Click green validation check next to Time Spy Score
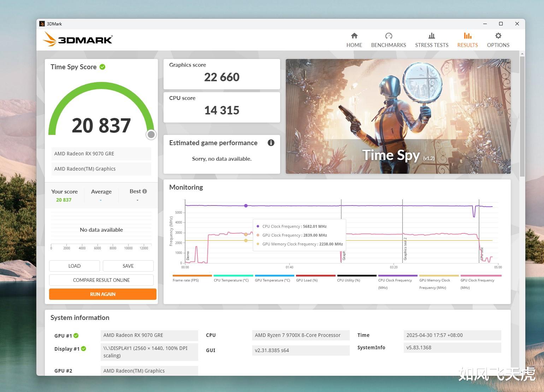Image resolution: width=544 pixels, height=392 pixels. [102, 67]
